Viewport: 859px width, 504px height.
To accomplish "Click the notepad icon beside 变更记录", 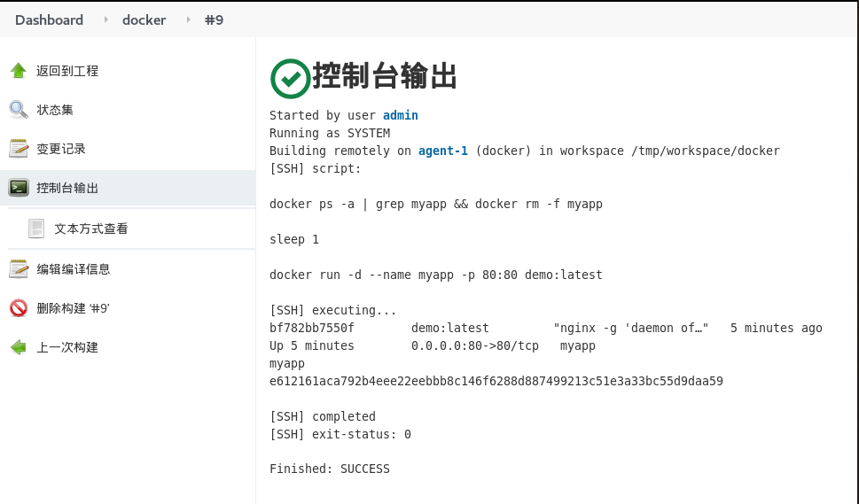I will 19,149.
